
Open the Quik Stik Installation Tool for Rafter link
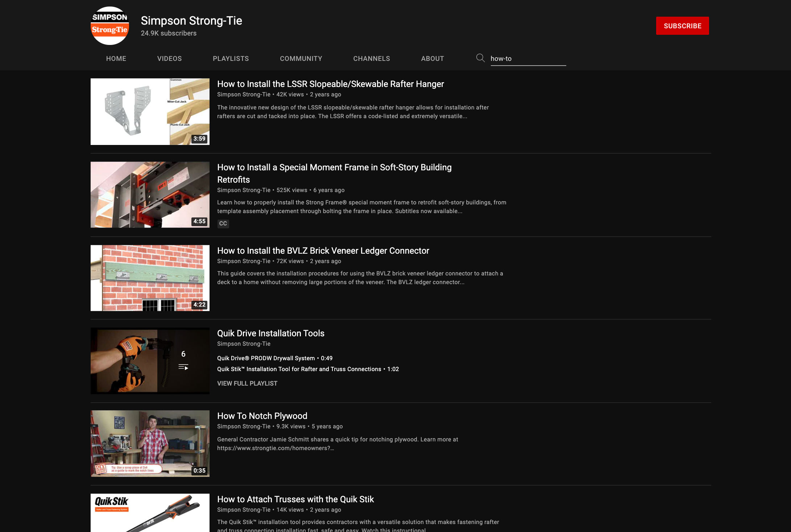pos(299,369)
